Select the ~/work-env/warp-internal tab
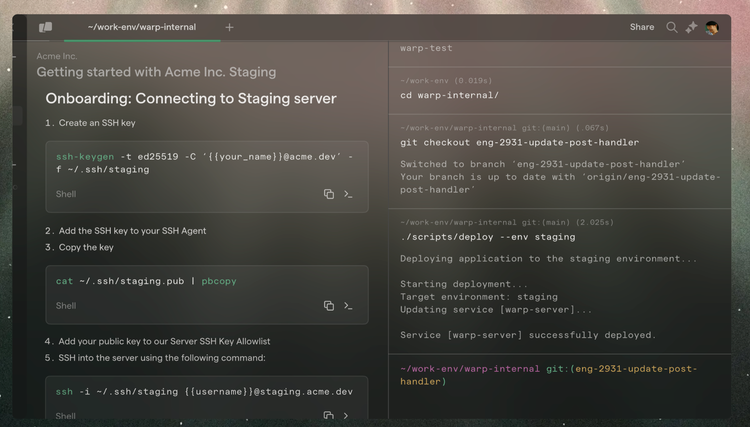Viewport: 750px width, 427px height. (142, 27)
